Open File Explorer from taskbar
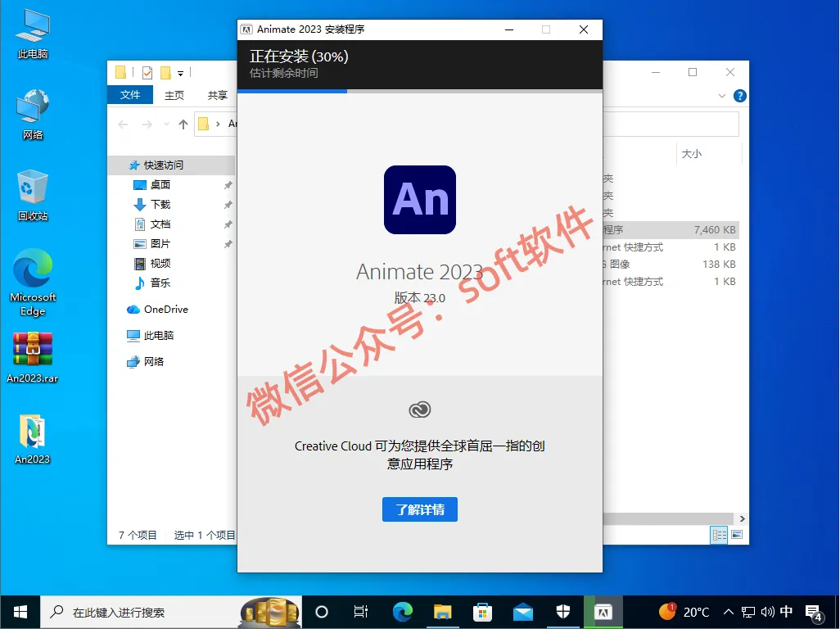This screenshot has width=840, height=629. click(x=442, y=612)
